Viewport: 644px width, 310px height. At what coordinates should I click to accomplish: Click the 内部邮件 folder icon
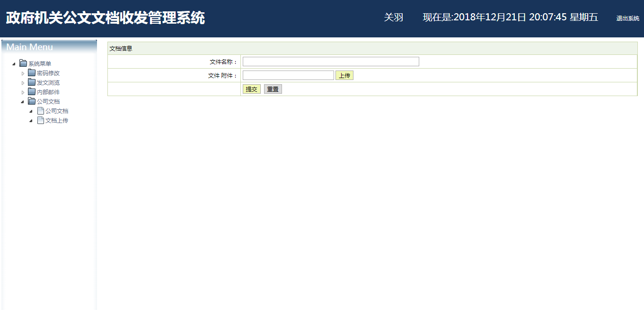[x=32, y=92]
